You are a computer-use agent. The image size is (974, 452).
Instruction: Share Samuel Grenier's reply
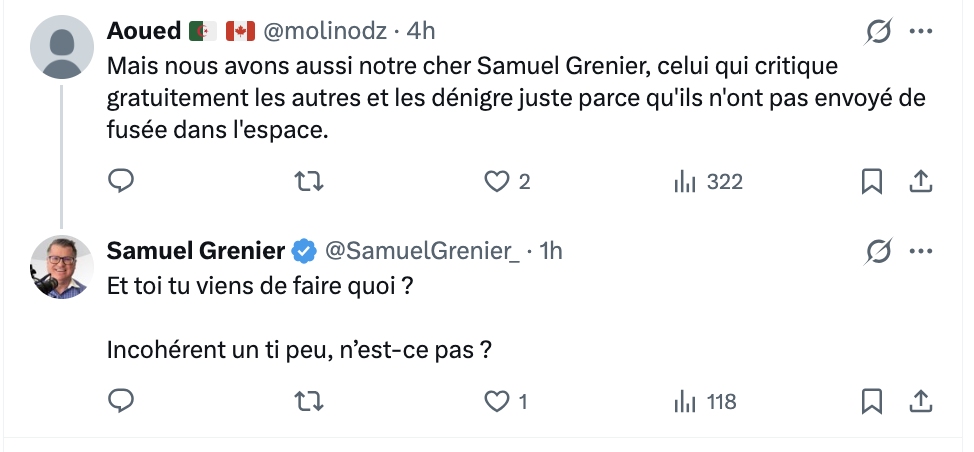tap(921, 402)
